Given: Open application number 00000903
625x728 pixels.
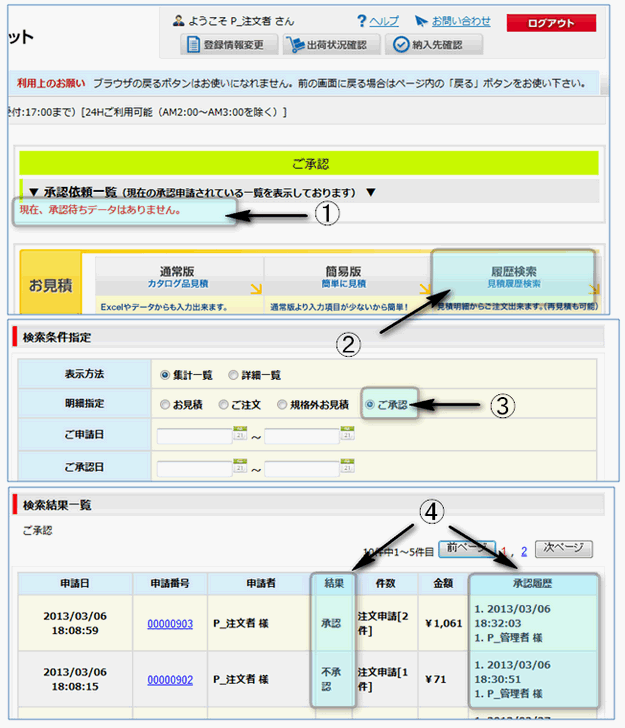Looking at the screenshot, I should click(170, 624).
